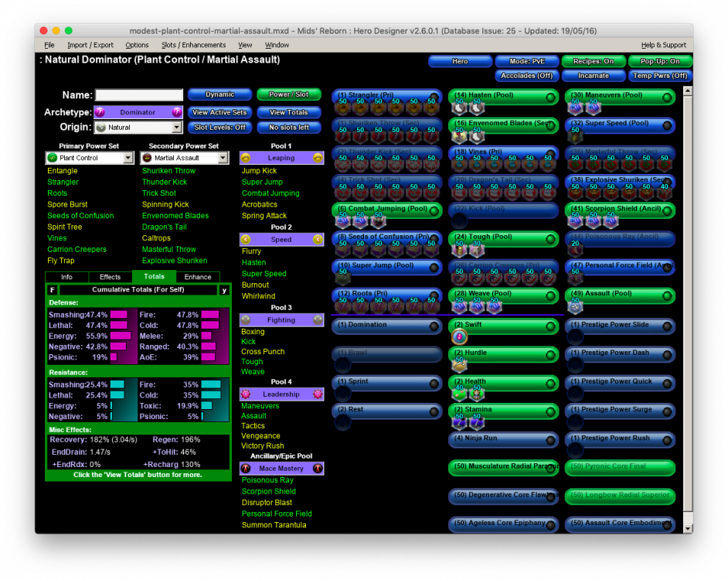Click the enhancement slot icon under Hurdle

[458, 365]
